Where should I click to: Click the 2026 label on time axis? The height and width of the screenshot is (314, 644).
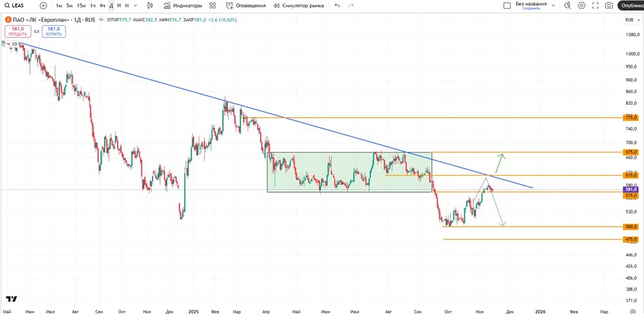540,311
